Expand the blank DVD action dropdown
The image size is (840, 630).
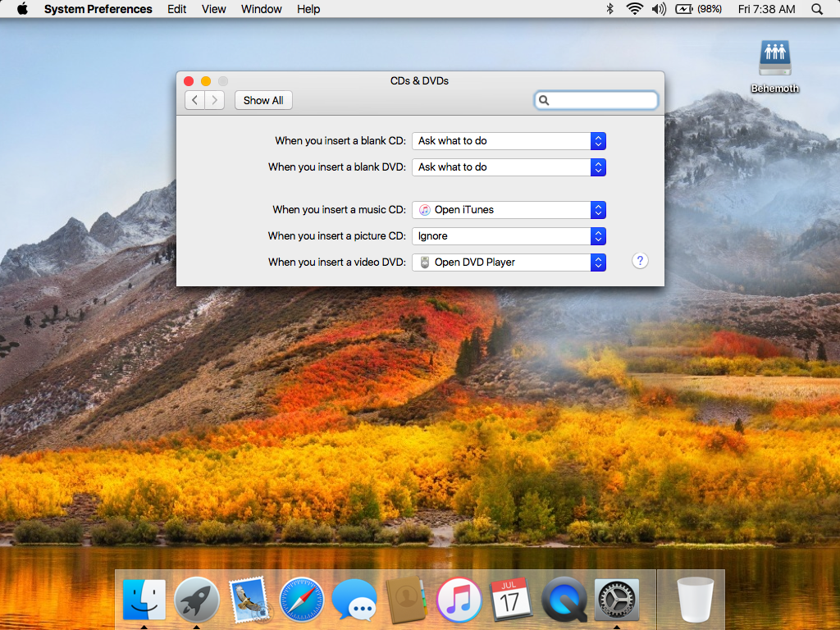(x=509, y=167)
